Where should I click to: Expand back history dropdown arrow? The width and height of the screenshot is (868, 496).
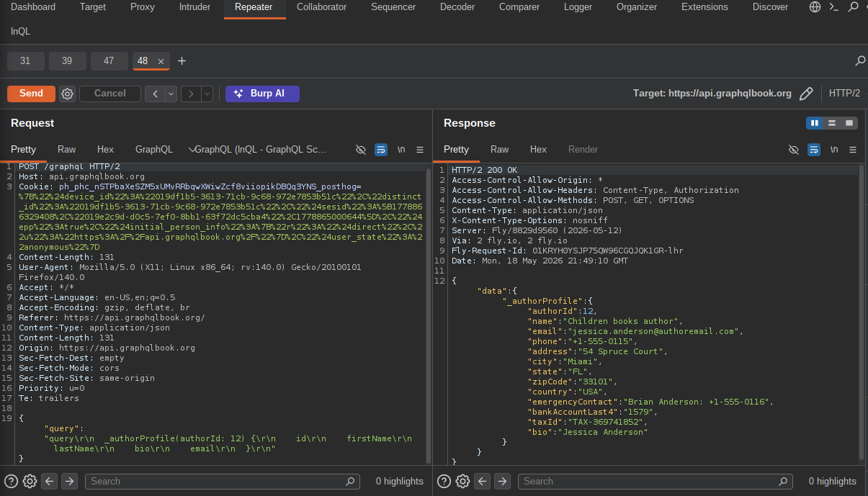point(171,94)
